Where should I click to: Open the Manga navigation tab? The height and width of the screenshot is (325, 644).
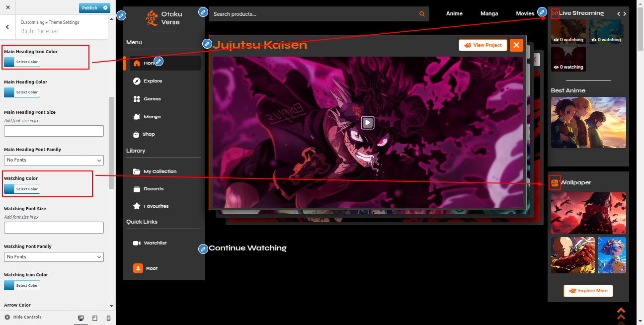pos(489,13)
